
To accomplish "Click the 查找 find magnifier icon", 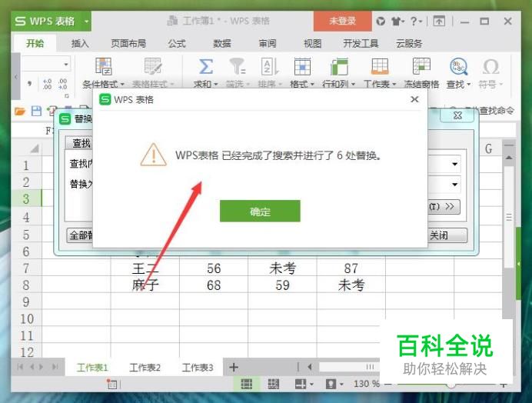I will pyautogui.click(x=458, y=67).
